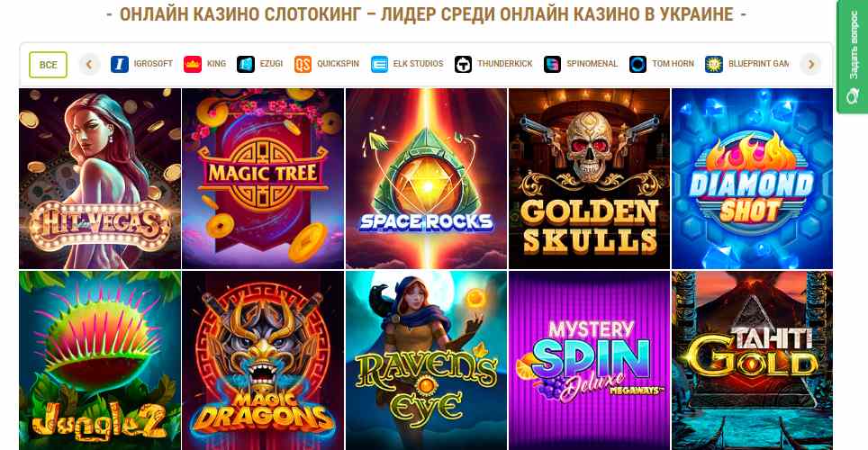Image resolution: width=868 pixels, height=450 pixels.
Task: Click the Blueprint Gaming provider icon
Action: tap(714, 64)
